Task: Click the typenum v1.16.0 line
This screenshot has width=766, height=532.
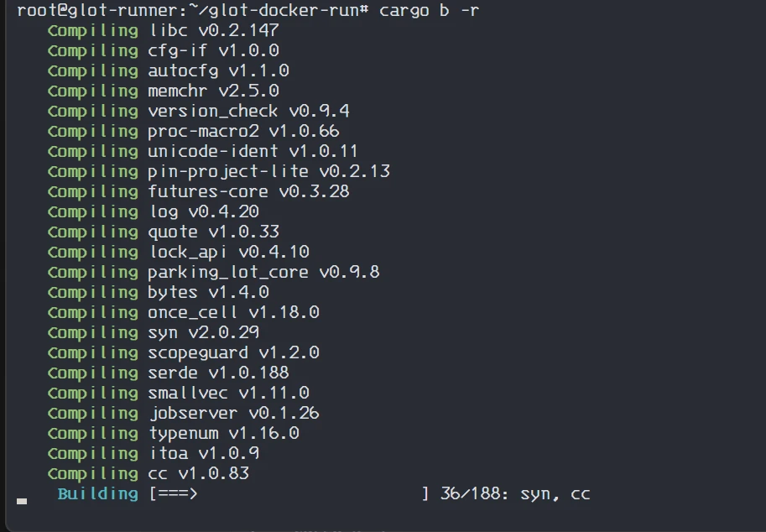Action: [174, 433]
